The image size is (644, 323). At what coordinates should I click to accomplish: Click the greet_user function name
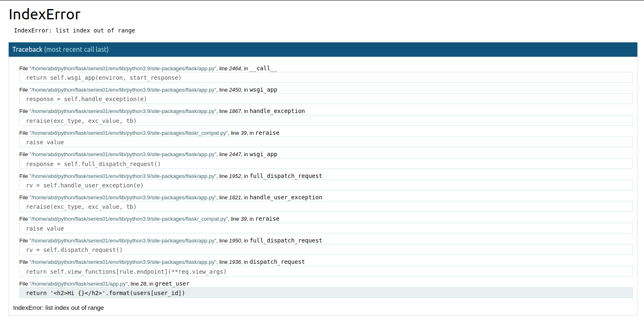(x=172, y=284)
